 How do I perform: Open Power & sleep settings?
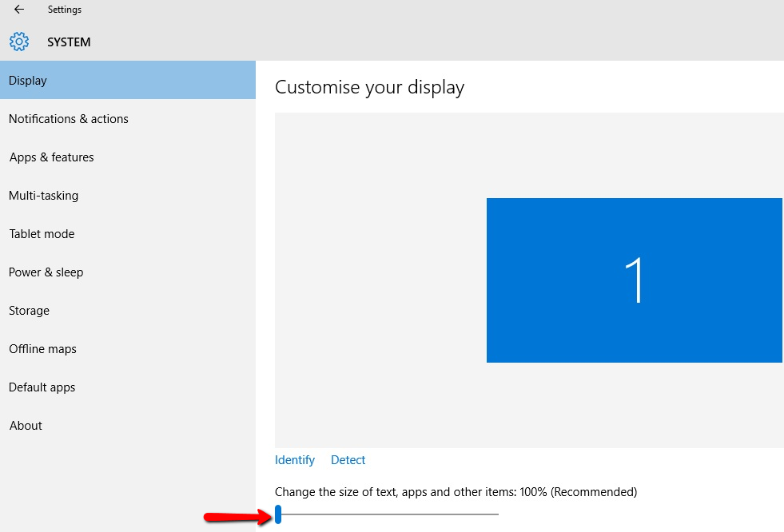click(46, 272)
